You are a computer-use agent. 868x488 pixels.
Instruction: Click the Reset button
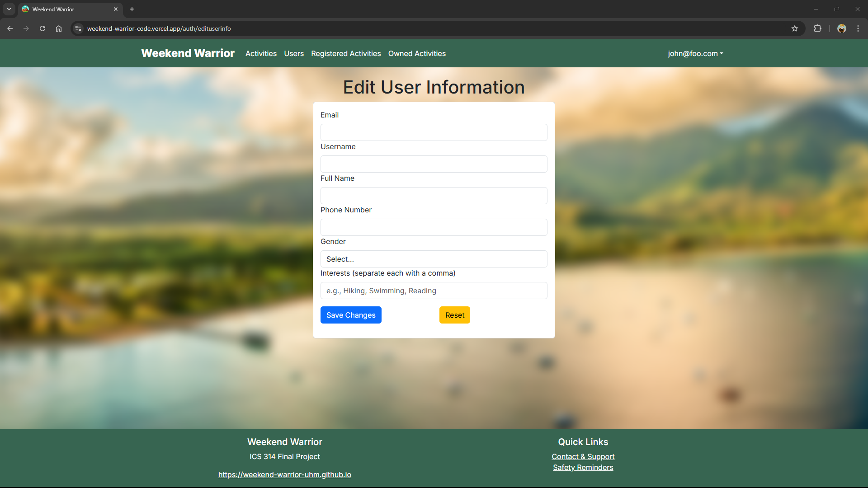pyautogui.click(x=454, y=315)
